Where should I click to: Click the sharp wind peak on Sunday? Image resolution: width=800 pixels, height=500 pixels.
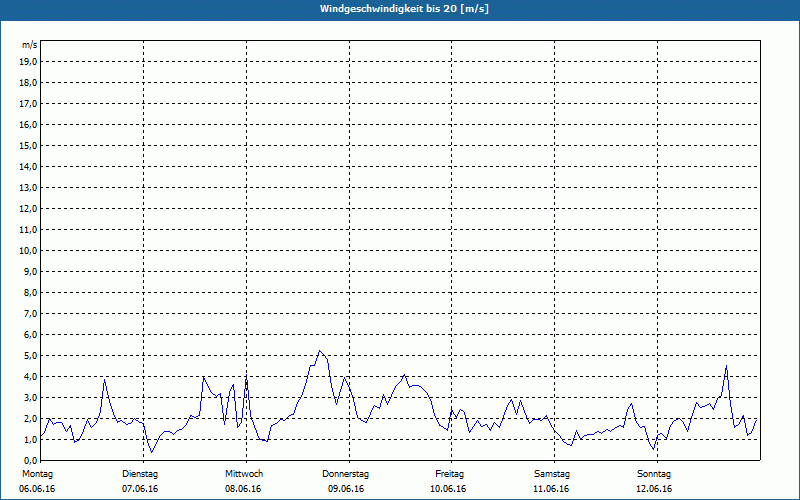tap(726, 365)
